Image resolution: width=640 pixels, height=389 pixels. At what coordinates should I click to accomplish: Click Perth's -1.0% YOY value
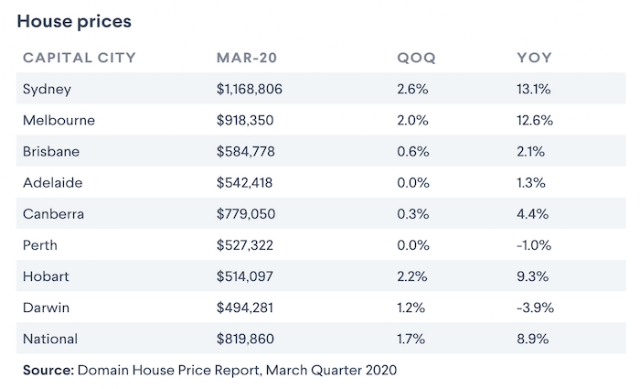click(534, 245)
